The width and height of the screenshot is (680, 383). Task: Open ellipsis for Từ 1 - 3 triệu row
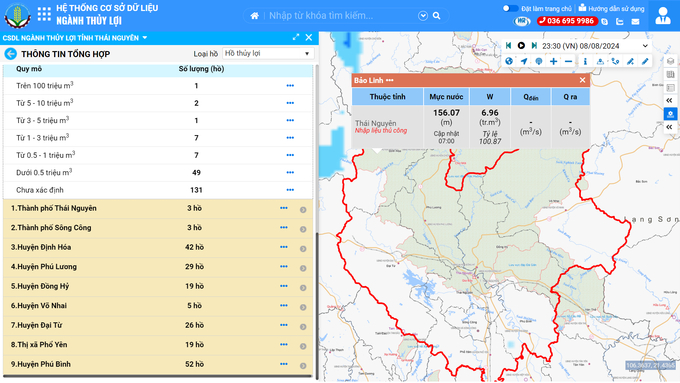pyautogui.click(x=290, y=138)
